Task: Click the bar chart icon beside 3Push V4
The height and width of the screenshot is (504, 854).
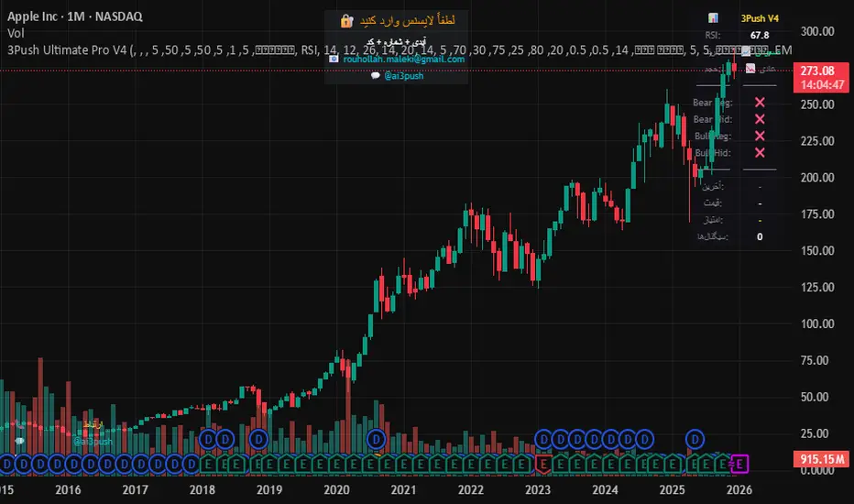Action: (713, 18)
